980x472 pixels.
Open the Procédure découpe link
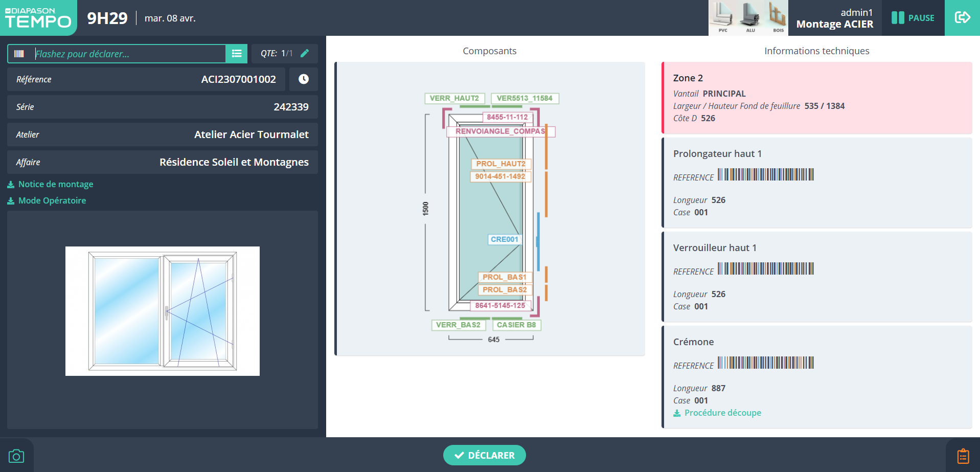pyautogui.click(x=722, y=413)
